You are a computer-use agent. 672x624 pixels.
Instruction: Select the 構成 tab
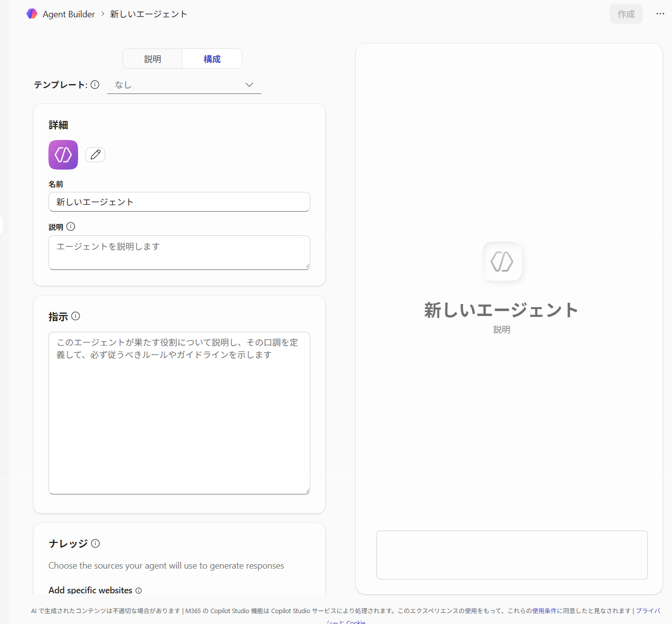[212, 59]
